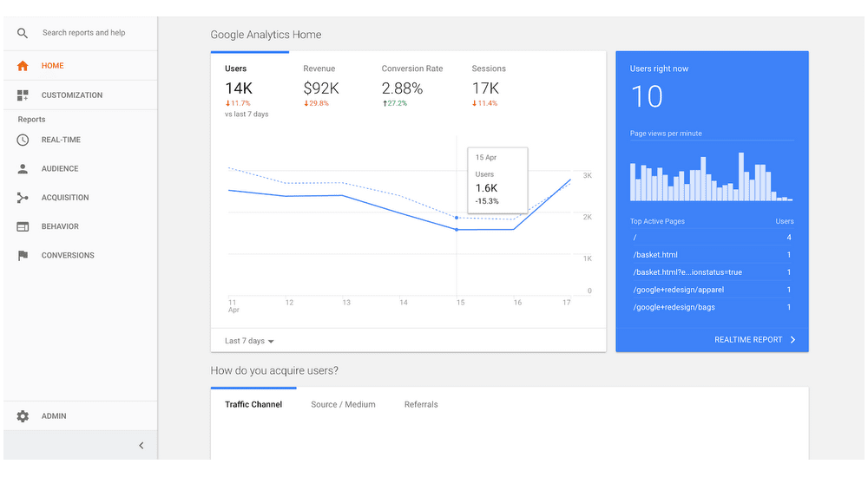Screen dimensions: 868x477
Task: Click the Users right now count 10
Action: [647, 97]
